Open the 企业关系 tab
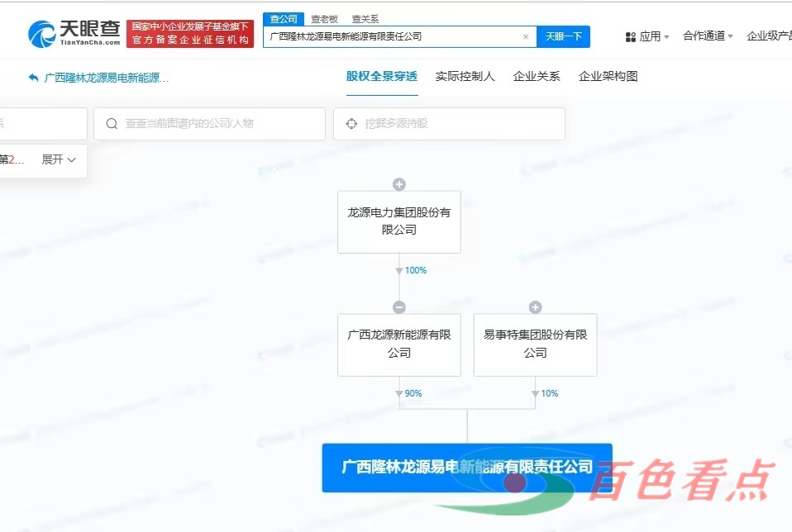Viewport: 792px width, 532px height. pyautogui.click(x=537, y=77)
